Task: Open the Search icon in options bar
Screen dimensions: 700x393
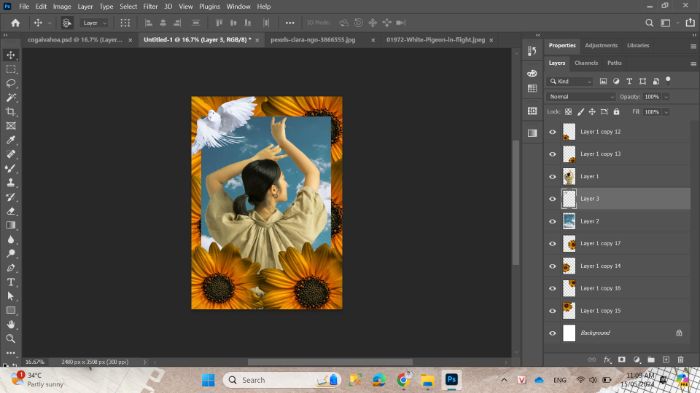Action: [x=649, y=23]
